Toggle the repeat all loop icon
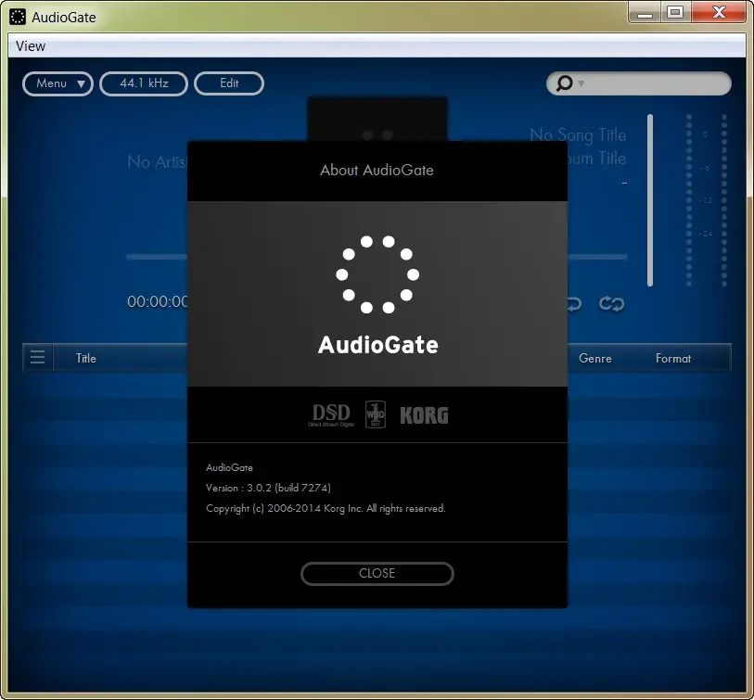Viewport: 754px width, 700px height. point(611,304)
